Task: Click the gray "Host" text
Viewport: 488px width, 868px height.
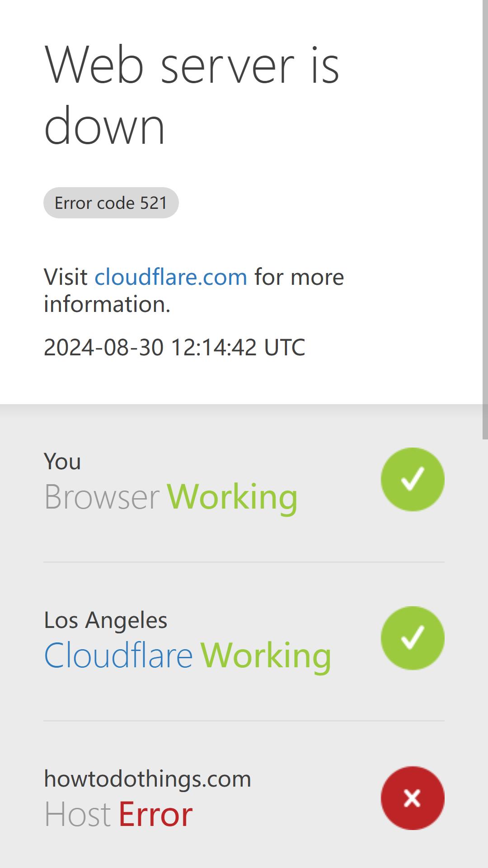Action: 77,814
